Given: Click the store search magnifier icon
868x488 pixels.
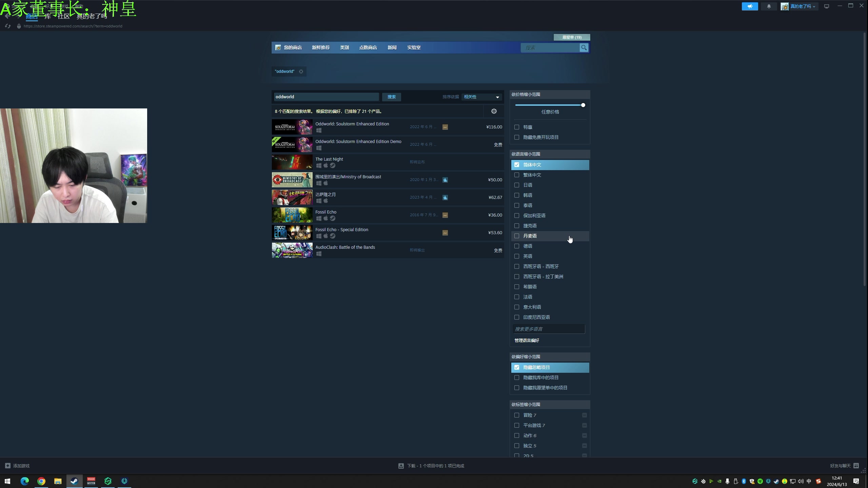Looking at the screenshot, I should [x=584, y=48].
